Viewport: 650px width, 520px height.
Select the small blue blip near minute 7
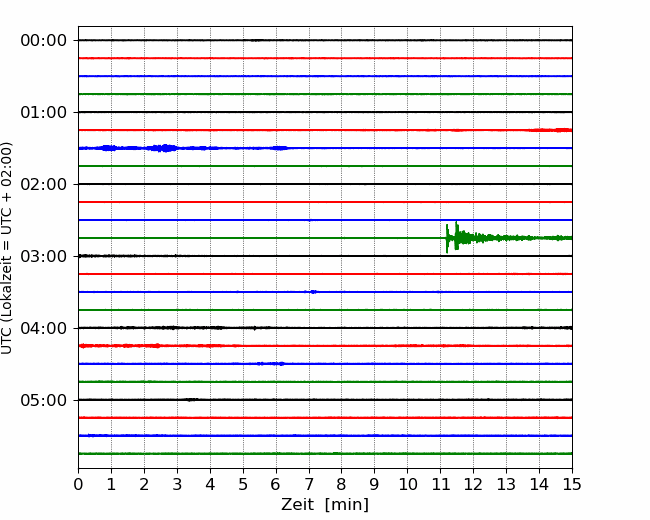point(312,292)
